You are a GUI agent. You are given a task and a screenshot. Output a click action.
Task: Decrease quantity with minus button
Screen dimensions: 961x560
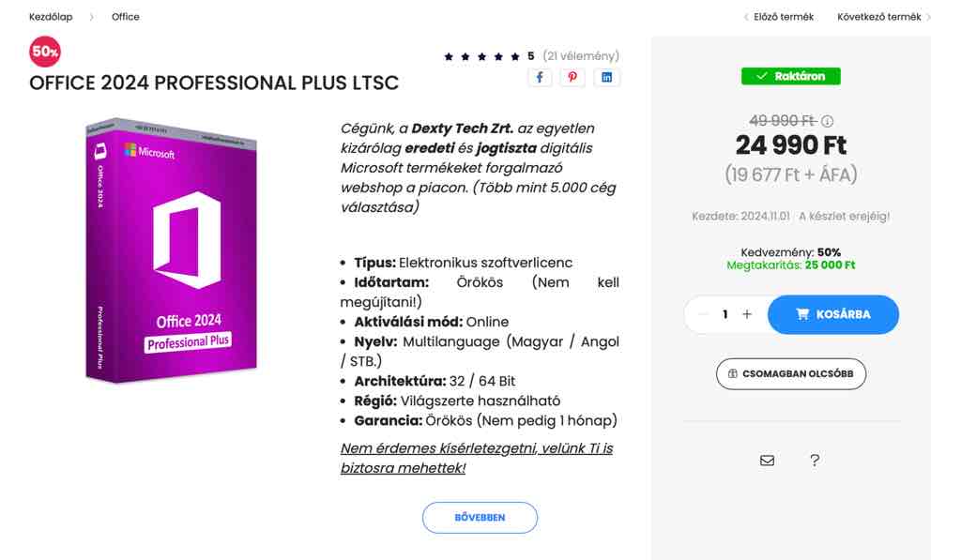703,314
